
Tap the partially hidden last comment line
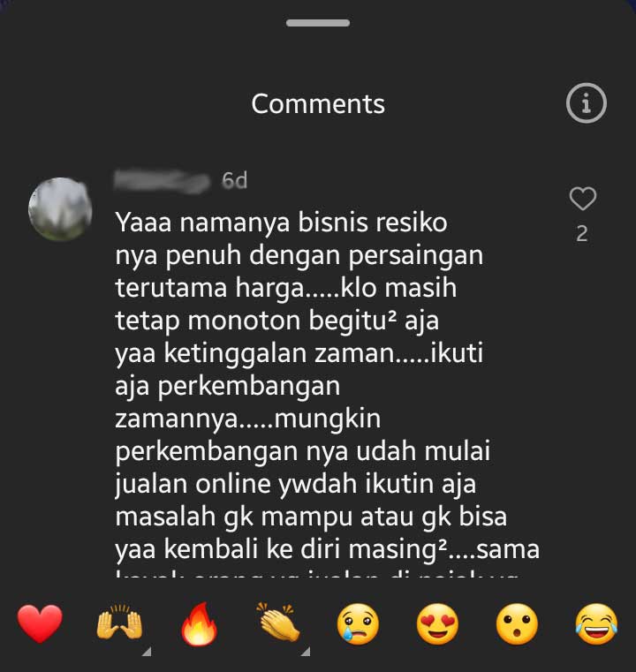[317, 573]
